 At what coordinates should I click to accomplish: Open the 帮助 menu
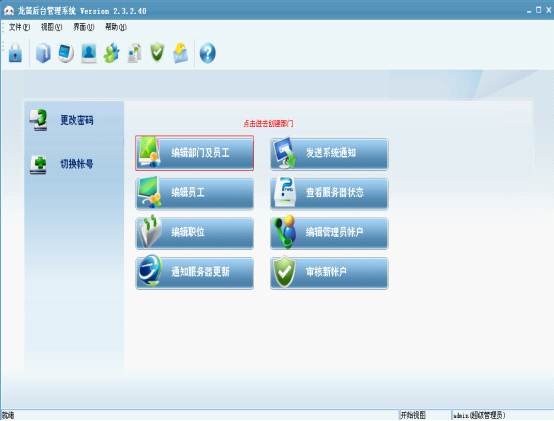tap(116, 27)
